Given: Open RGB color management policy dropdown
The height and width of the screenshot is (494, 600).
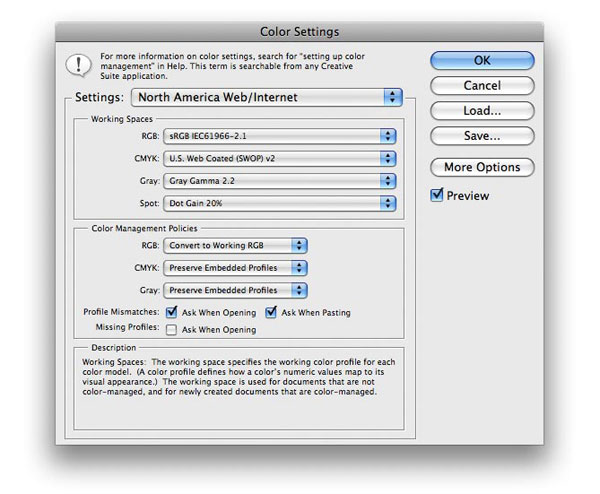Looking at the screenshot, I should tap(236, 246).
